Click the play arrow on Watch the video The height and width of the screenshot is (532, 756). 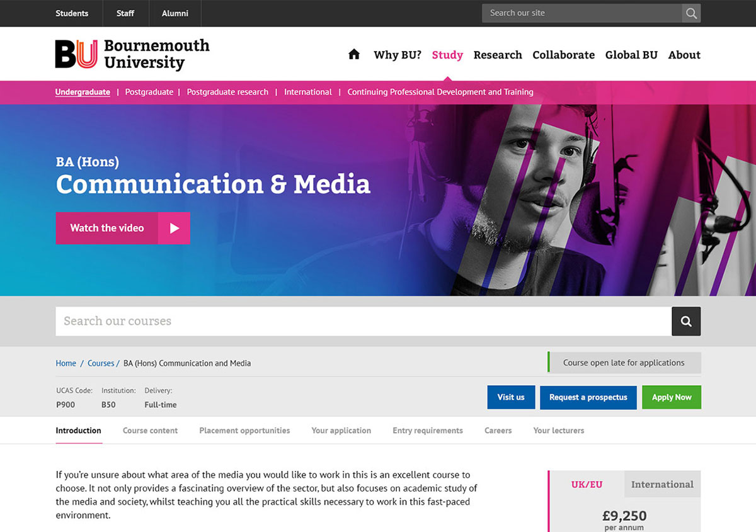coord(175,228)
